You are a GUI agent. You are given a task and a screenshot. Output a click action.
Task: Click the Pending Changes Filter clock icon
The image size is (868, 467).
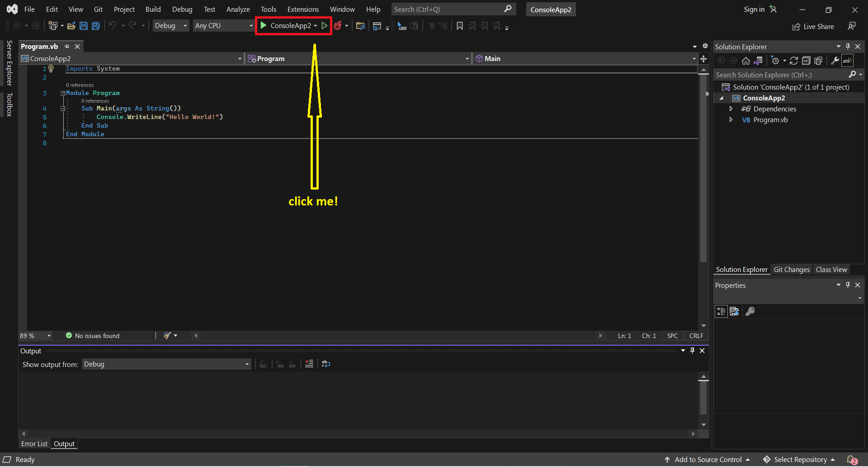click(775, 61)
